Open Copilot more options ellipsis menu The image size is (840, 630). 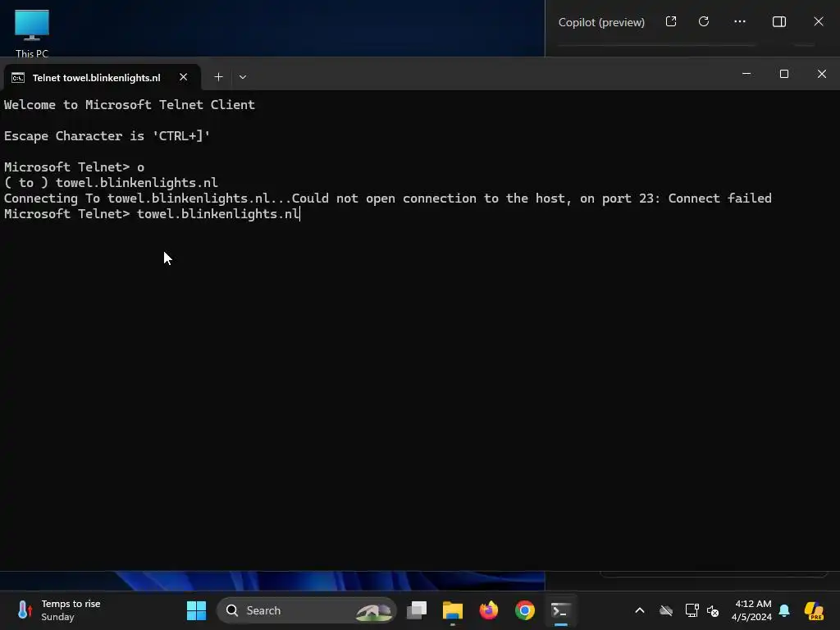pyautogui.click(x=740, y=21)
